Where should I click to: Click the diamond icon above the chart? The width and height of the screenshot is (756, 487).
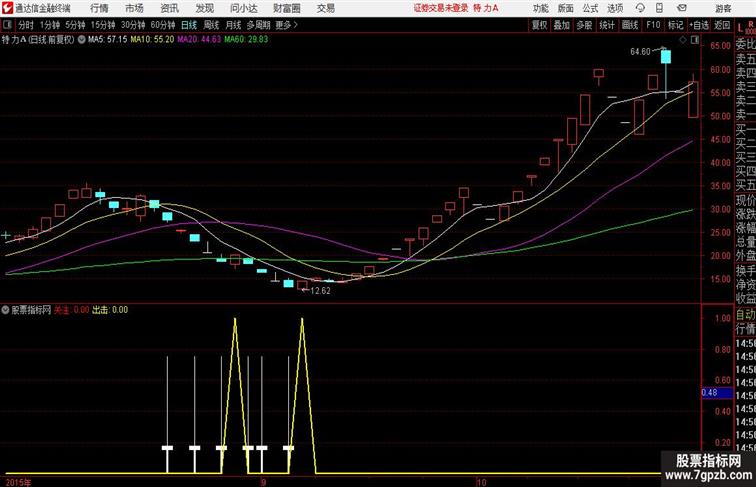click(x=683, y=40)
